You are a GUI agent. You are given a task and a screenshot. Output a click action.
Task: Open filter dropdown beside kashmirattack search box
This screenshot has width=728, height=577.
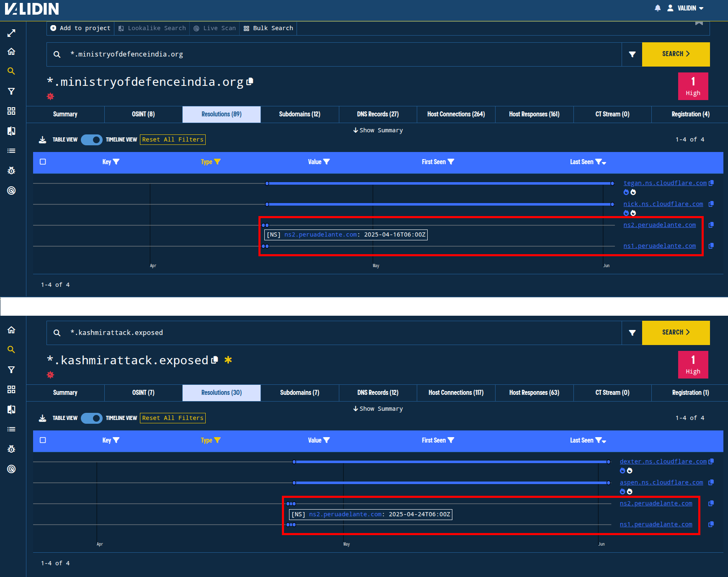coord(632,333)
